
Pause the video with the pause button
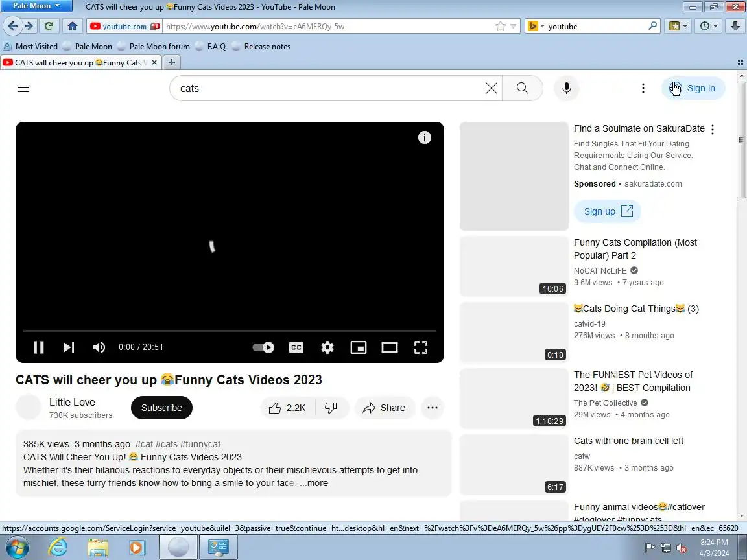[39, 347]
